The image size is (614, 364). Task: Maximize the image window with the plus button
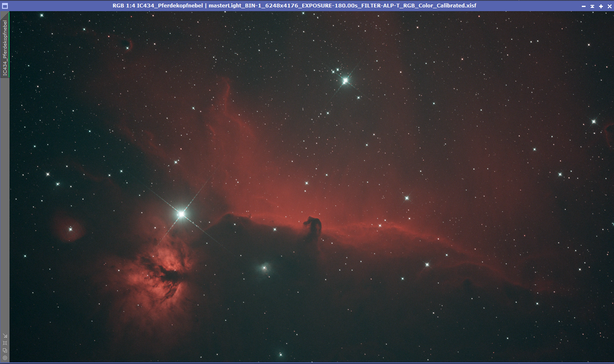[601, 6]
